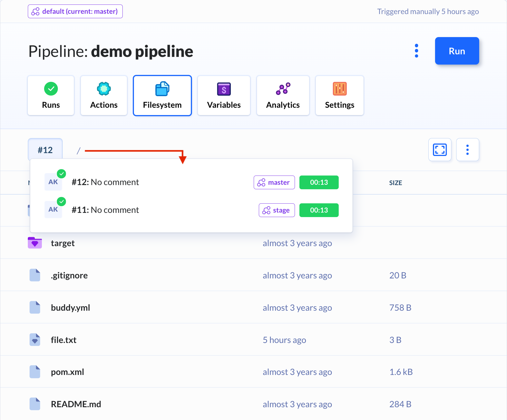Click the pom.xml file icon
507x420 pixels.
35,371
